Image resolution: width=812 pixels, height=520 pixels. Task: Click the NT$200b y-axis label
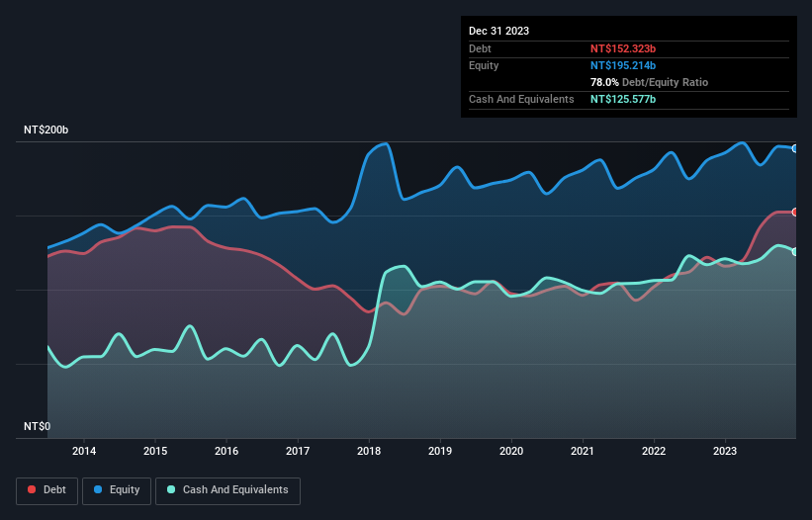point(46,130)
